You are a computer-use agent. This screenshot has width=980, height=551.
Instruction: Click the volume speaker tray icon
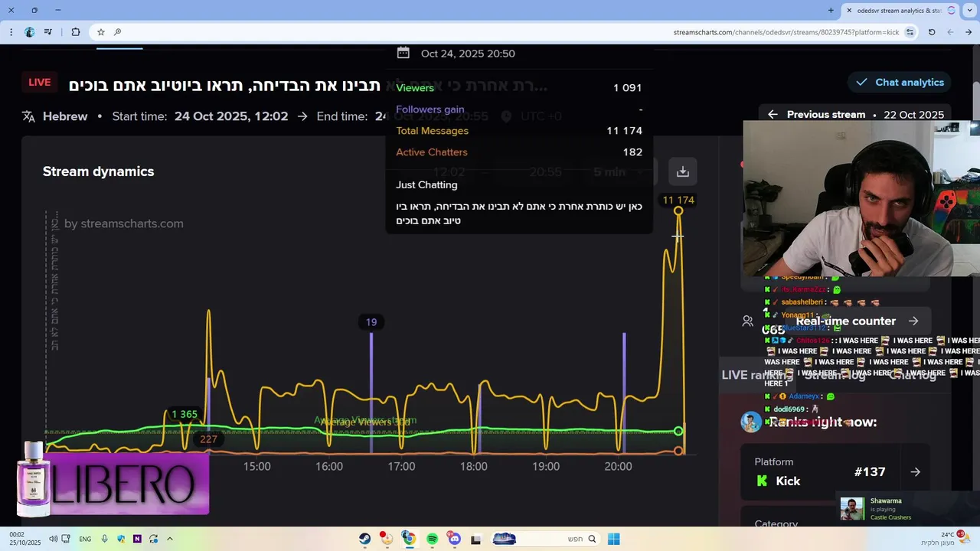click(x=53, y=539)
